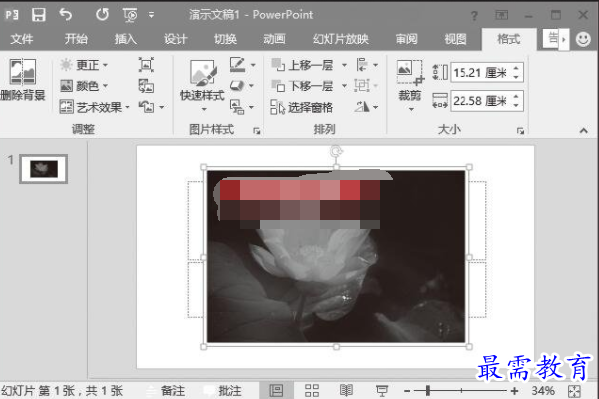Expand the Send Backward dropdown arrow

(x=344, y=86)
